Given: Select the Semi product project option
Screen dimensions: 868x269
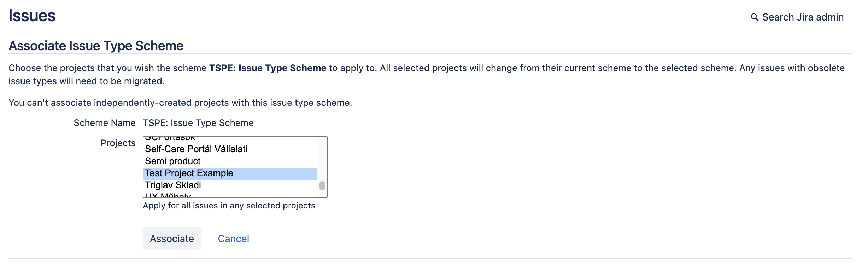Looking at the screenshot, I should [x=173, y=161].
